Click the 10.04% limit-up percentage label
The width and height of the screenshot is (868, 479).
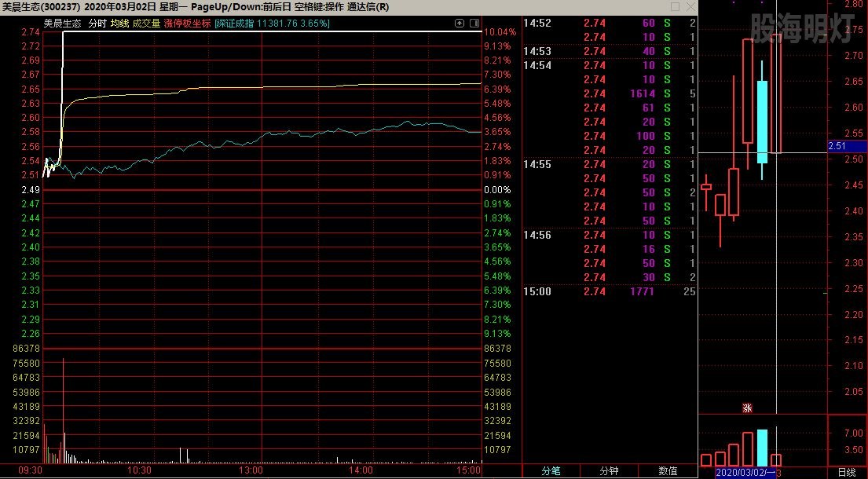pyautogui.click(x=500, y=32)
